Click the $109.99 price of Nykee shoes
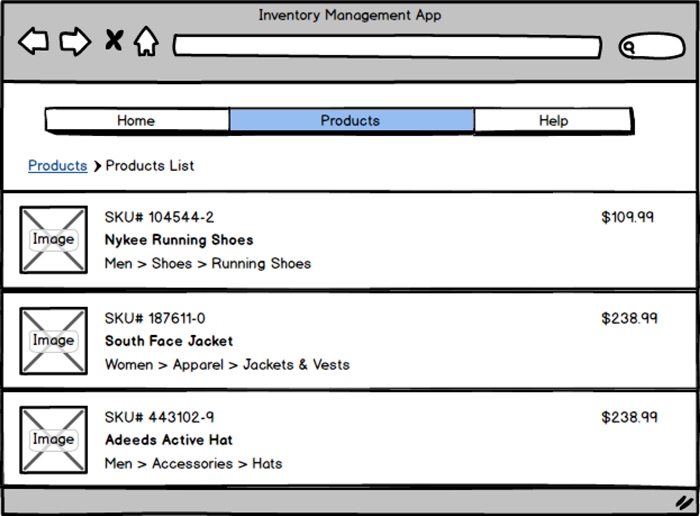 [x=628, y=217]
